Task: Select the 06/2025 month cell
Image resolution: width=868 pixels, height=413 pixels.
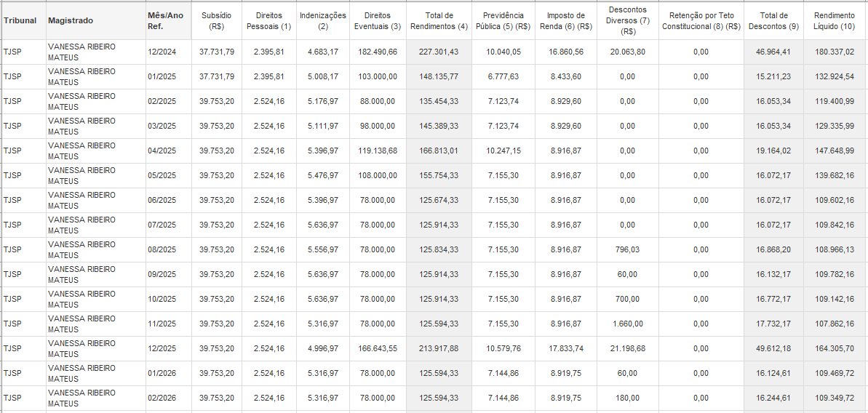Action: click(x=168, y=200)
